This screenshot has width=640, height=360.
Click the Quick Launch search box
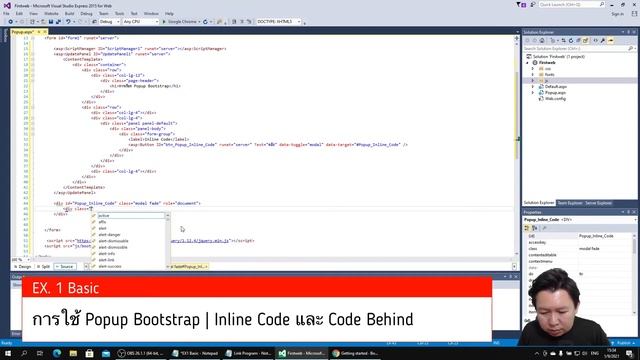click(571, 4)
